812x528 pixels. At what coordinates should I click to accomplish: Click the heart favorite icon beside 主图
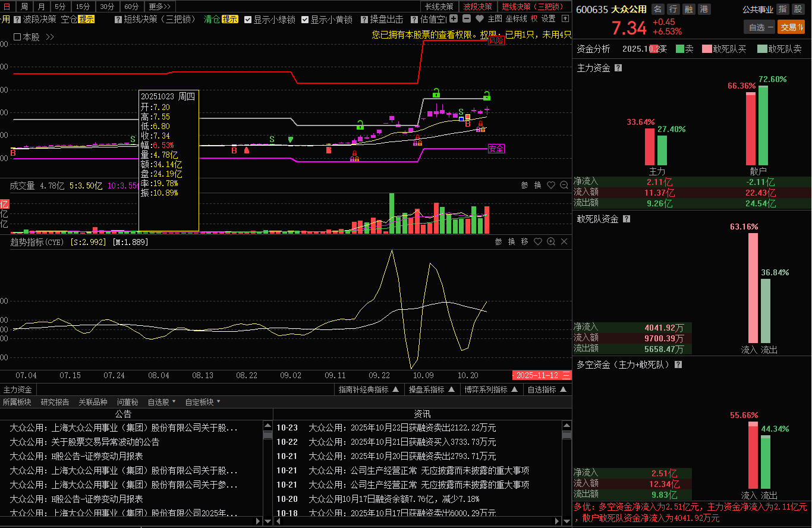coord(479,19)
